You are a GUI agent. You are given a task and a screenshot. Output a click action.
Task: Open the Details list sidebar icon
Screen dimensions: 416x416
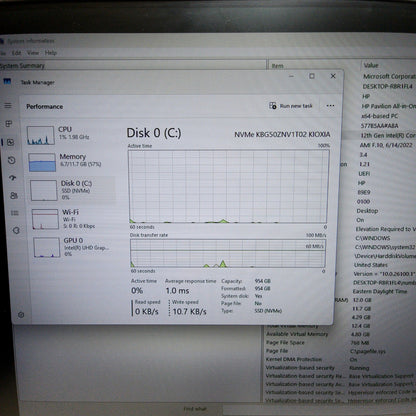pyautogui.click(x=15, y=213)
